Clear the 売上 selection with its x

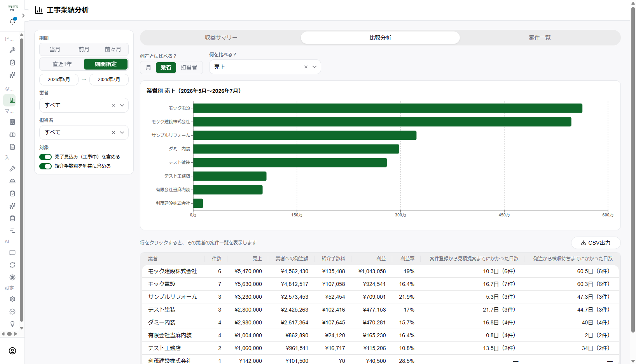tap(306, 67)
